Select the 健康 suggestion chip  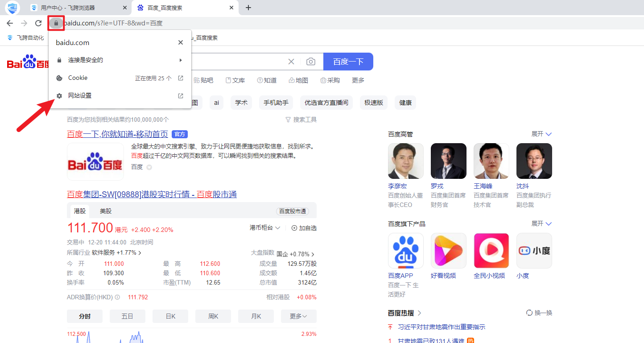(x=405, y=103)
